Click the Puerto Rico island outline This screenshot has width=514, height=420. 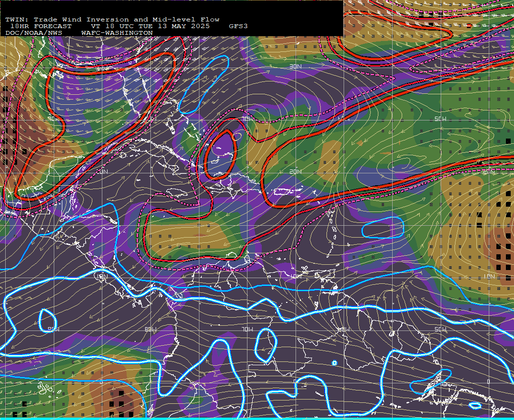click(x=283, y=192)
